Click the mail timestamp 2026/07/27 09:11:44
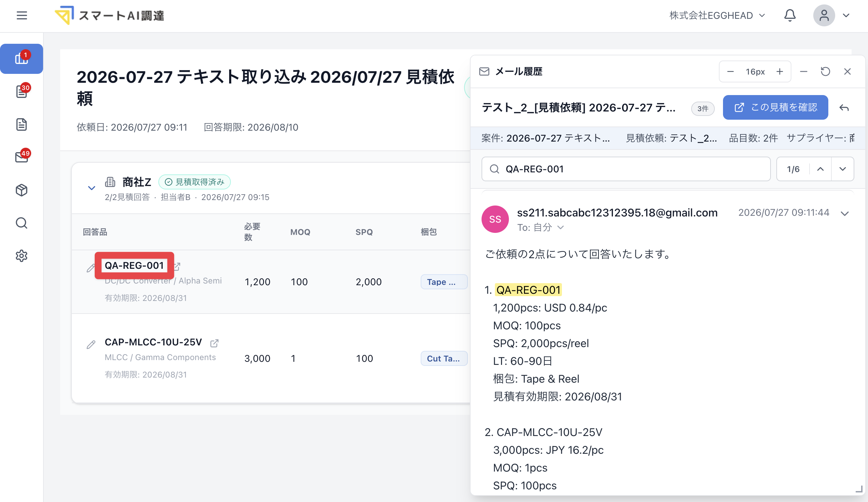Image resolution: width=868 pixels, height=502 pixels. pyautogui.click(x=784, y=212)
